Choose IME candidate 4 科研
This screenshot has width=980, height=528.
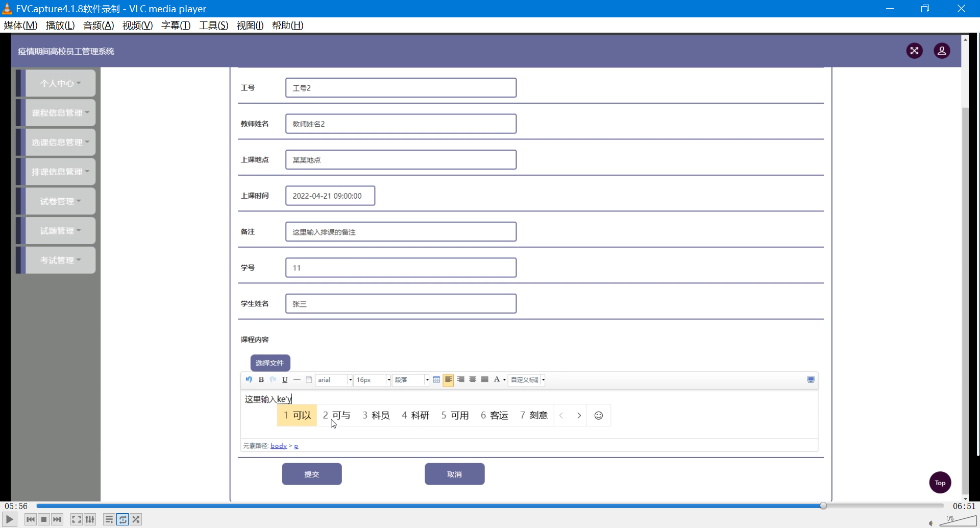click(415, 415)
